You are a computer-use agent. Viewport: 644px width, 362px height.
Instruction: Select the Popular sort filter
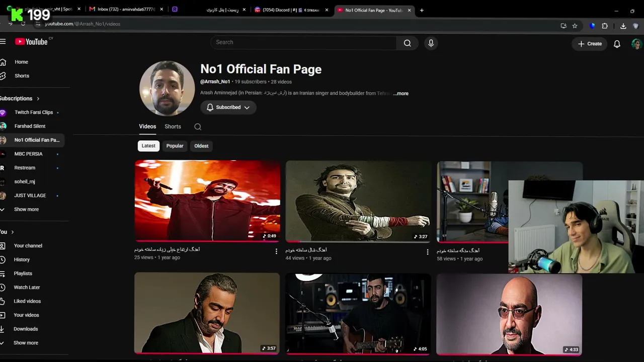coord(175,146)
